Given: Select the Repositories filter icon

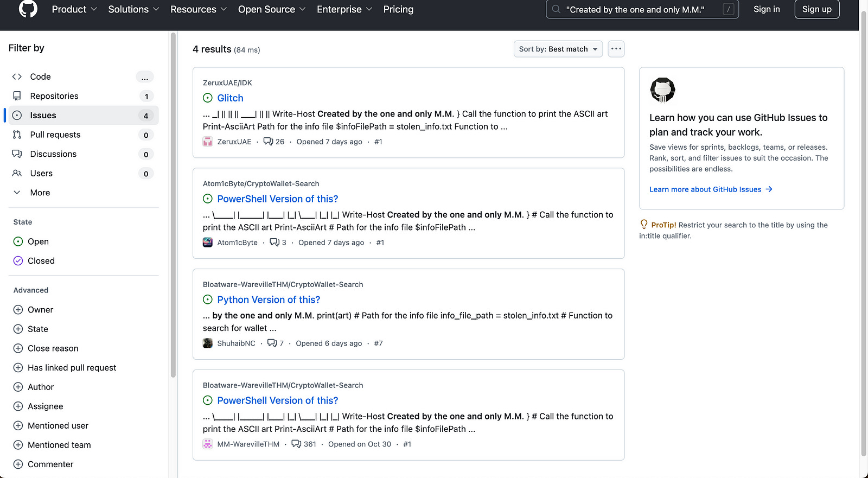Looking at the screenshot, I should coord(17,96).
